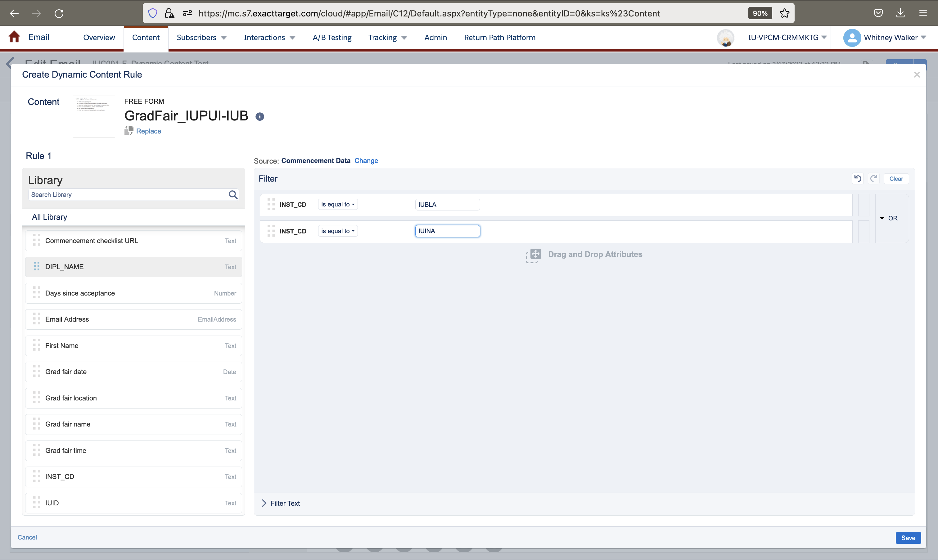Click the Change source link
The height and width of the screenshot is (560, 938).
click(366, 161)
